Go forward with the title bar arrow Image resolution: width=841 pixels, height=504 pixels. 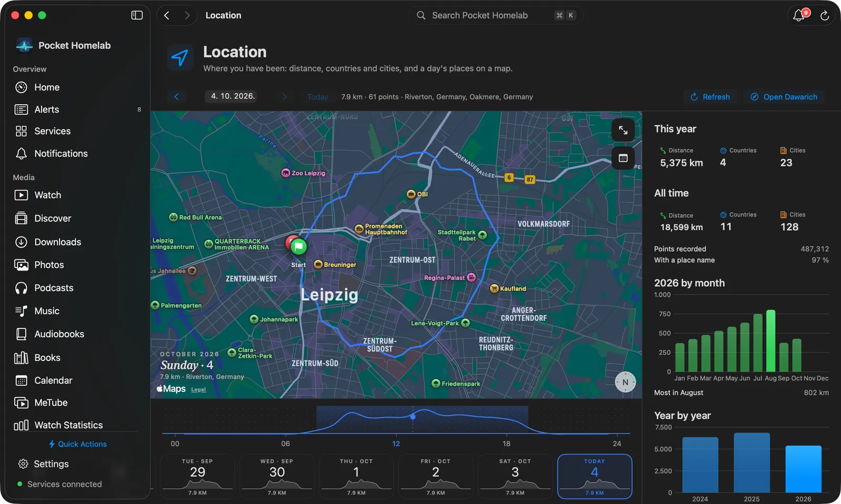[x=187, y=15]
